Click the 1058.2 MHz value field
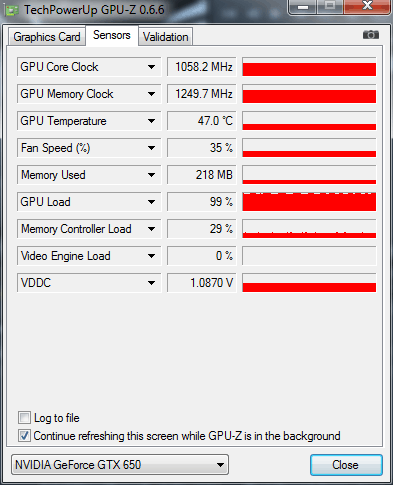Screen dimensions: 393x485 pos(202,67)
